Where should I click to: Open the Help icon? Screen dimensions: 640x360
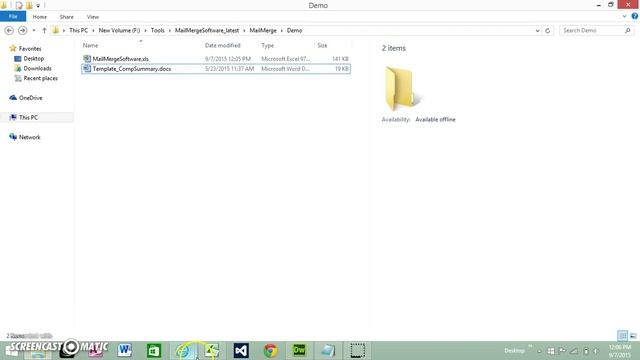pos(635,16)
